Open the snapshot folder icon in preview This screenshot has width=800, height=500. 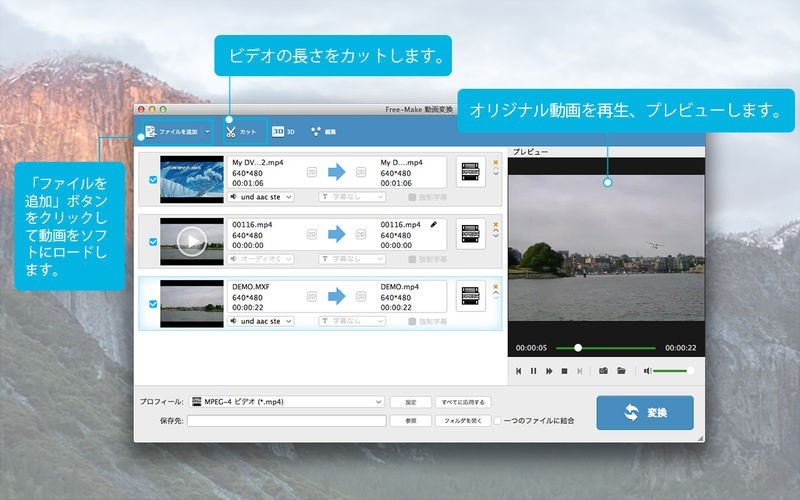click(x=621, y=370)
